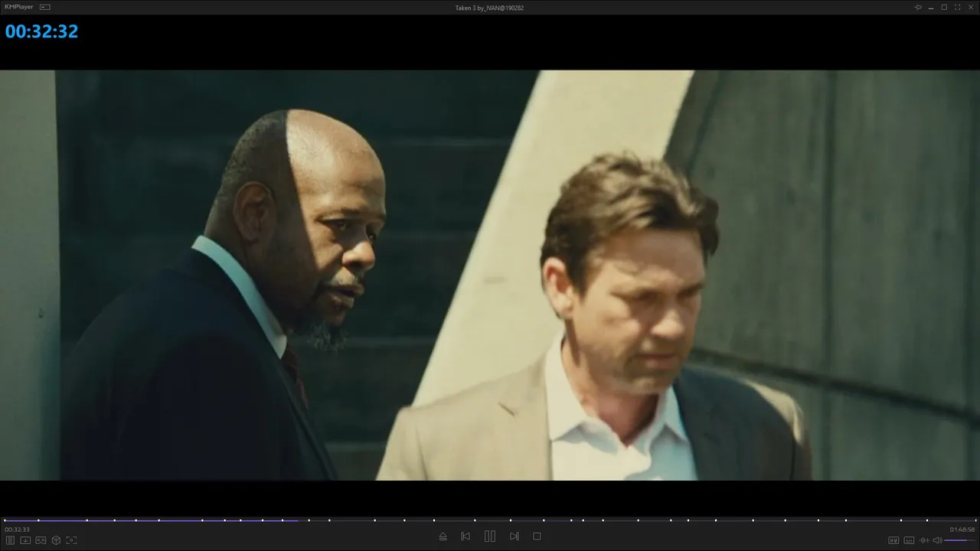Screen dimensions: 980x551
Task: Skip to the previous track
Action: coord(465,536)
